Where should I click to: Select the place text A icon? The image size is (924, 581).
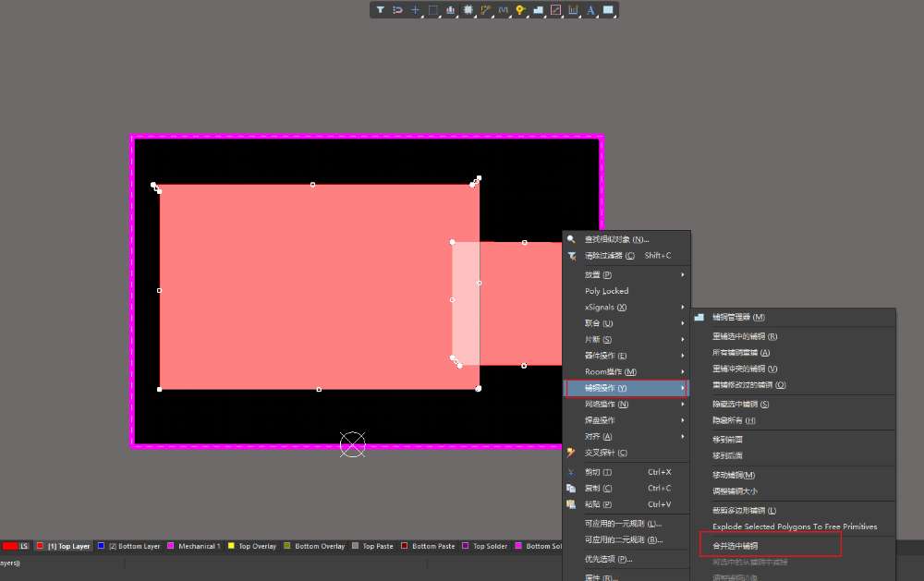[590, 10]
